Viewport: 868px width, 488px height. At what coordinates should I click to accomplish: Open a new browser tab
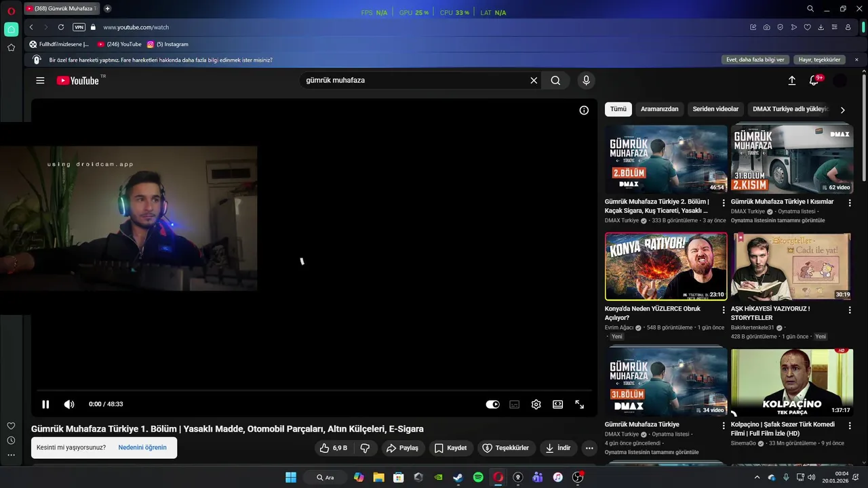click(107, 9)
